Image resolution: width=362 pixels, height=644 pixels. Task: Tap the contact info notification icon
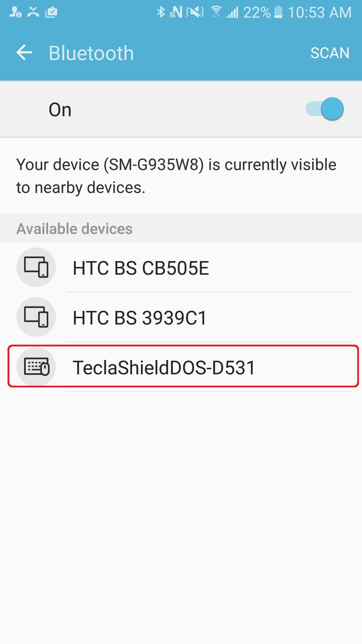point(15,12)
